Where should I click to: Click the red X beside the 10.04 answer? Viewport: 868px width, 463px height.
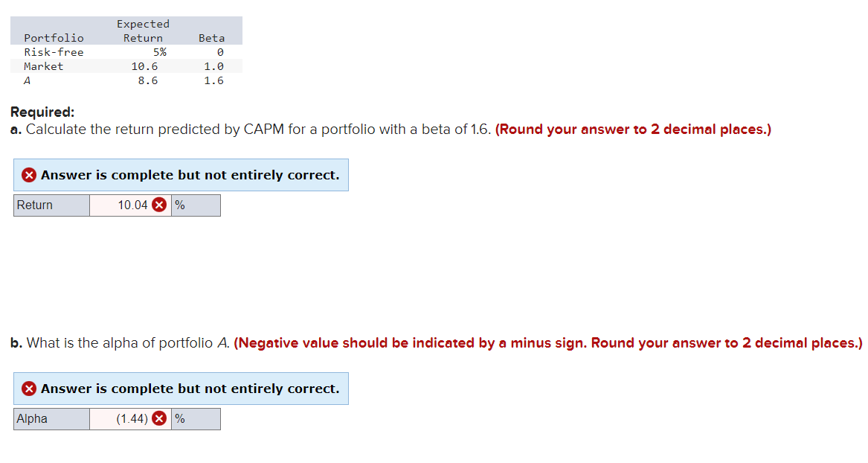pos(158,205)
